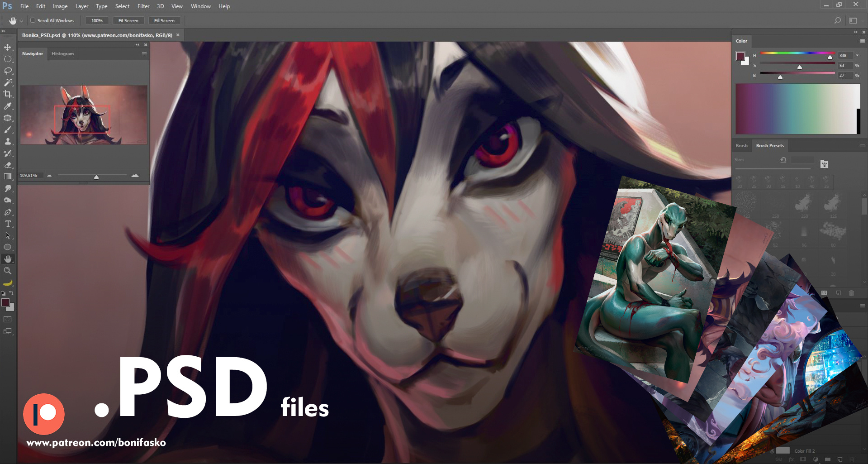Swap foreground and background colors
The height and width of the screenshot is (464, 868).
[12, 293]
